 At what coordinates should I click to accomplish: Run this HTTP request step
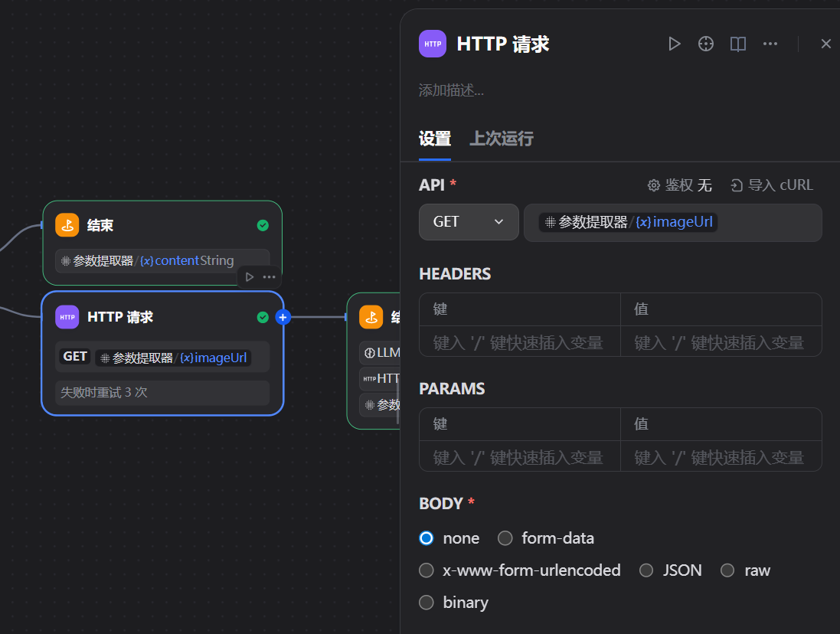coord(675,44)
